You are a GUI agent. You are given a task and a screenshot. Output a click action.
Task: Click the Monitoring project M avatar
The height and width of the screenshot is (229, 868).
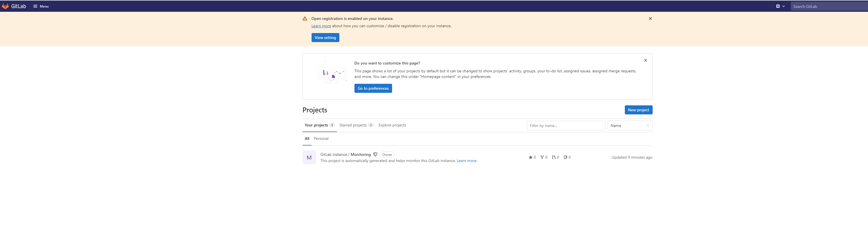[x=309, y=157]
